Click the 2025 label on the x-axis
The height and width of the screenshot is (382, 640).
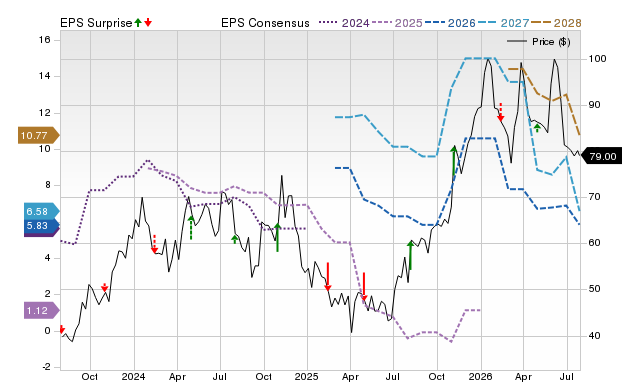(x=307, y=376)
